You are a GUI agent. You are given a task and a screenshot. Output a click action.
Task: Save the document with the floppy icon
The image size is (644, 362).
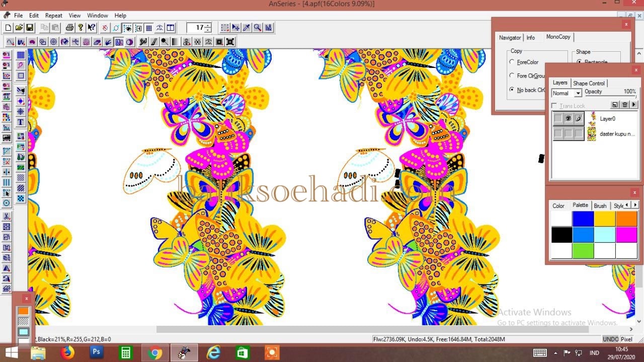(x=30, y=28)
